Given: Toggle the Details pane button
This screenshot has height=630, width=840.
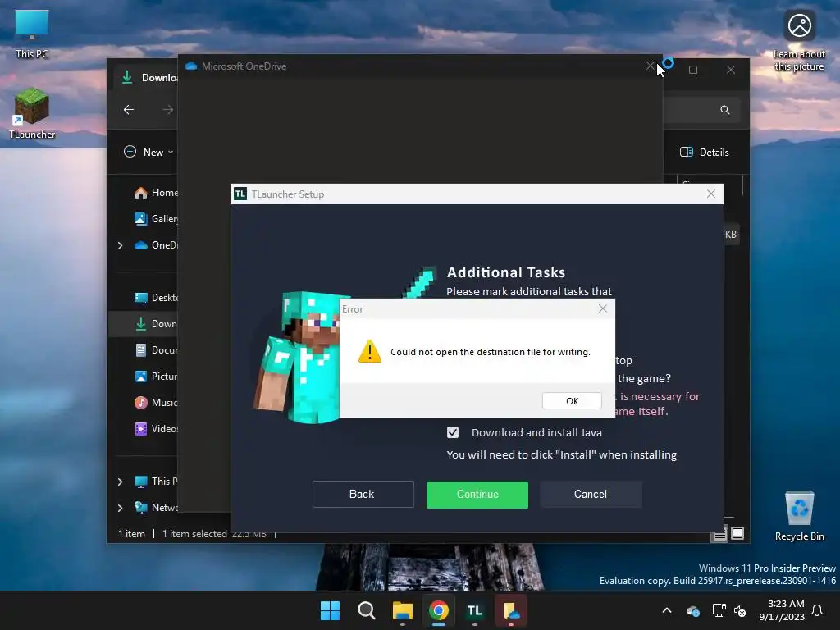Looking at the screenshot, I should pyautogui.click(x=704, y=152).
